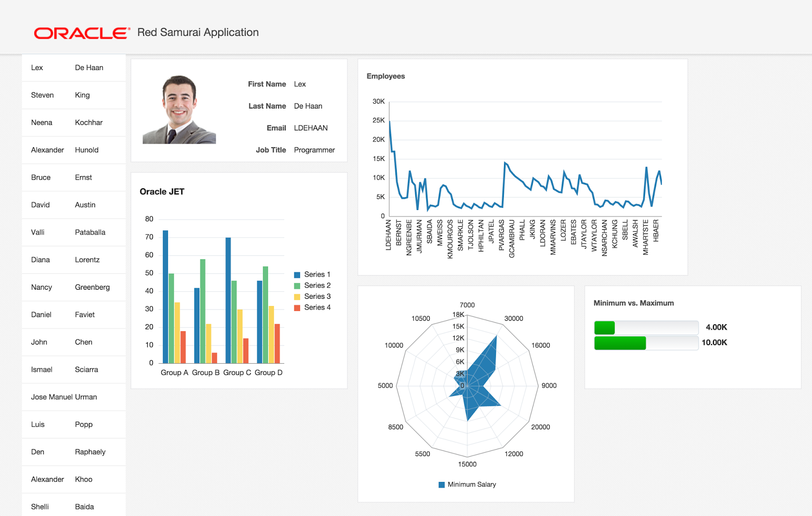The height and width of the screenshot is (516, 812).
Task: Click the employee photo of Lex De Haan
Action: coord(179,110)
